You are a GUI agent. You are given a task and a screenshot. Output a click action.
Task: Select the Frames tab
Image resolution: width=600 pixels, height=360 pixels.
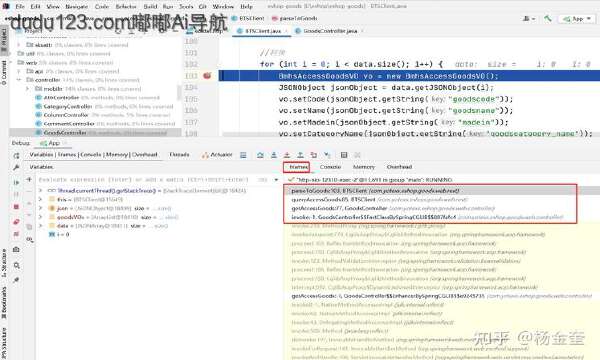coord(297,167)
